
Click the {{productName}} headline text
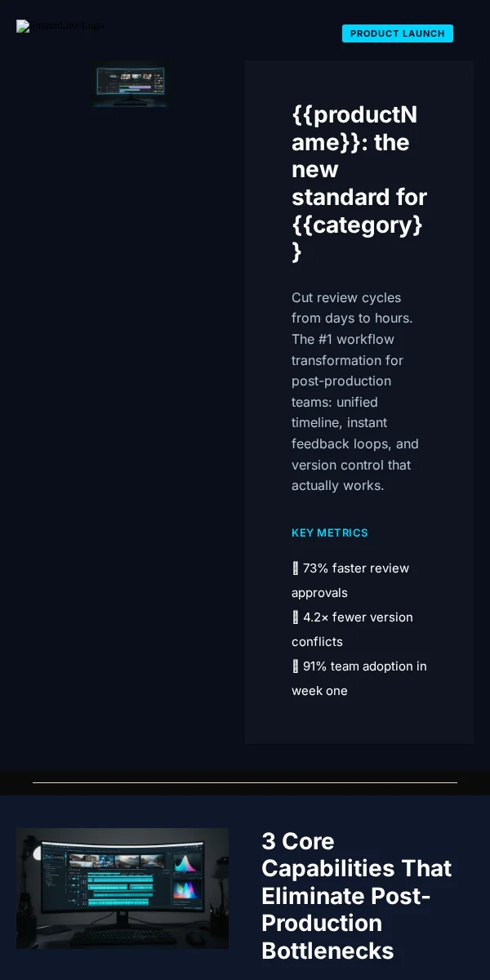click(x=359, y=183)
